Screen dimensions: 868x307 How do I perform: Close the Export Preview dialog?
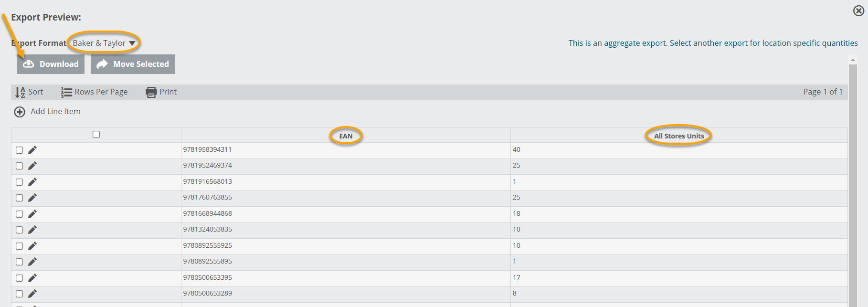(858, 11)
